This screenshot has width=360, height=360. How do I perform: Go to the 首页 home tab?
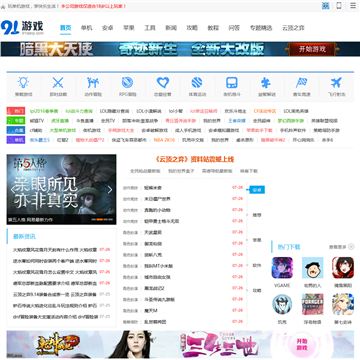pos(65,28)
